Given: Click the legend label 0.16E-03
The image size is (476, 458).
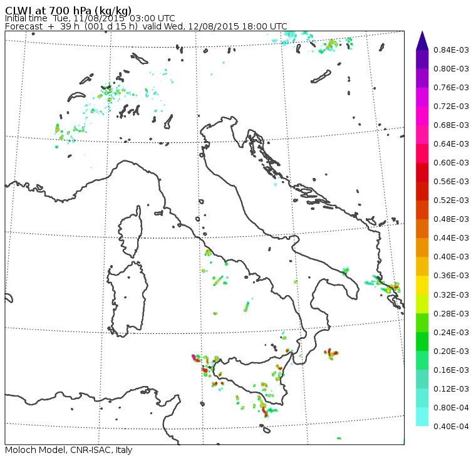Looking at the screenshot, I should tap(451, 370).
